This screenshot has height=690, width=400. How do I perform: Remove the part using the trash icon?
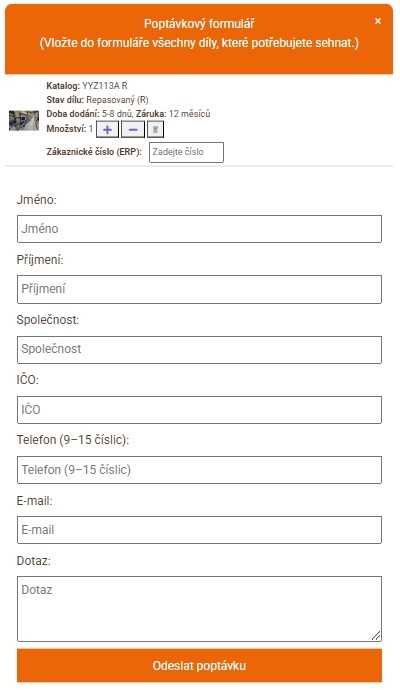155,130
